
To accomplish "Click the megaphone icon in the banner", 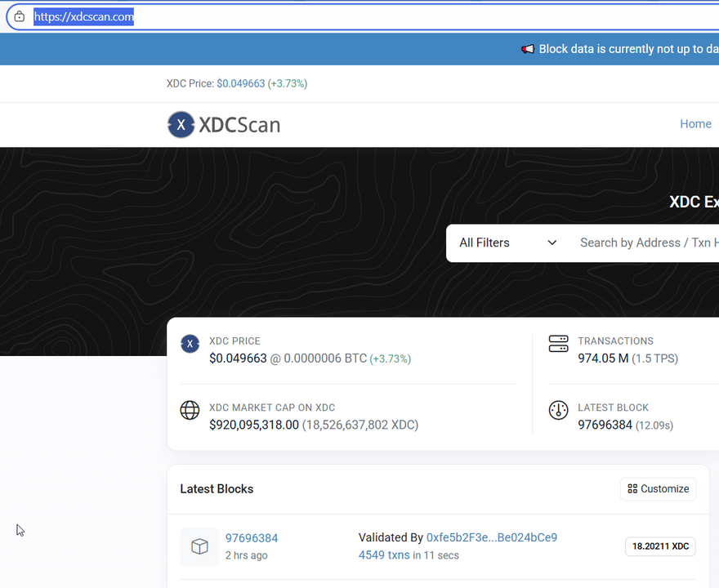I will coord(528,49).
